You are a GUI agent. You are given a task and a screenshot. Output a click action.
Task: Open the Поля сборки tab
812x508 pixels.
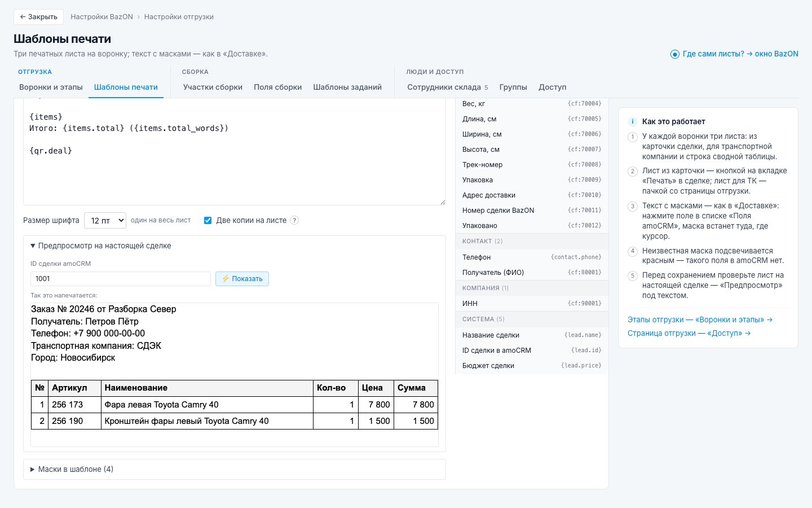pyautogui.click(x=277, y=87)
